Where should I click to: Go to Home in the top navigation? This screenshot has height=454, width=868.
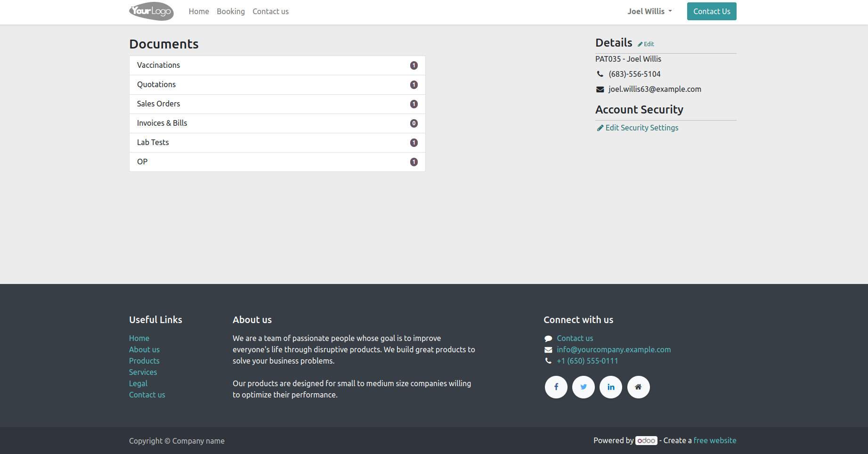[199, 11]
